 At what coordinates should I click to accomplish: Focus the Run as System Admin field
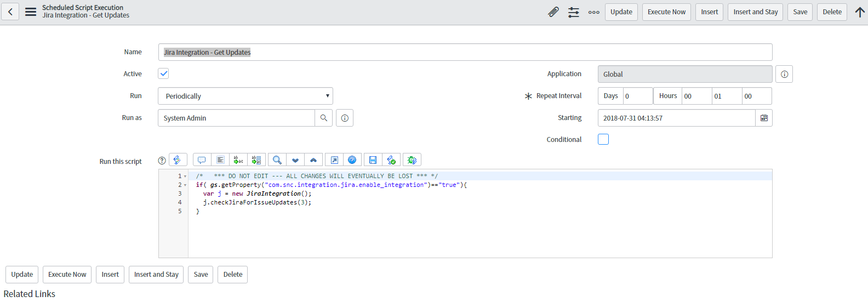236,118
